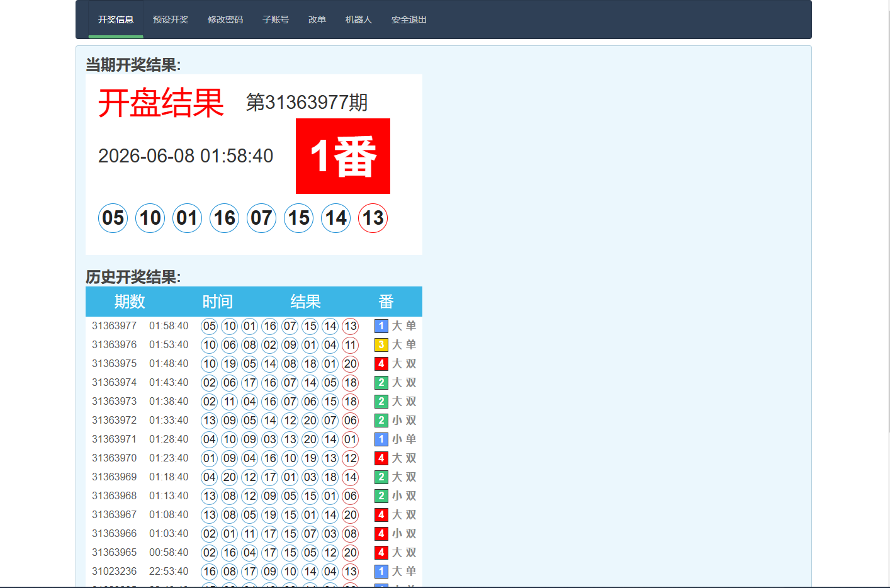The width and height of the screenshot is (890, 588).
Task: Select period number 31363976 in history
Action: (x=115, y=345)
